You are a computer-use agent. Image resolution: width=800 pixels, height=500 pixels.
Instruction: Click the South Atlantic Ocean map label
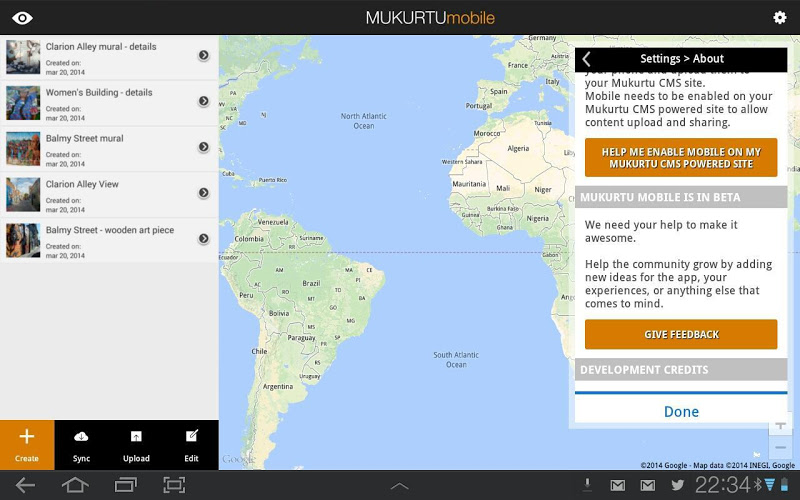point(456,360)
